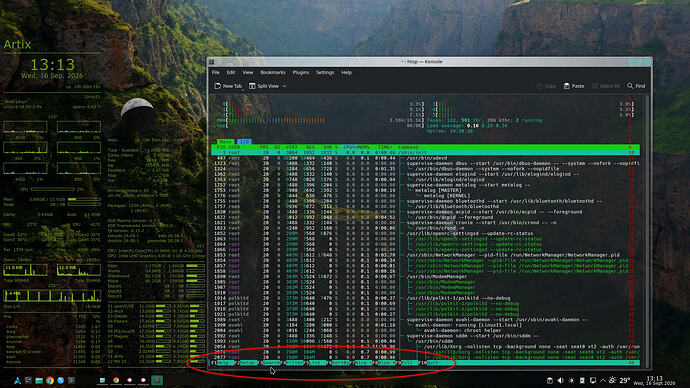Open the File menu in Konsole
Viewport: 690px width, 388px height.
click(216, 73)
